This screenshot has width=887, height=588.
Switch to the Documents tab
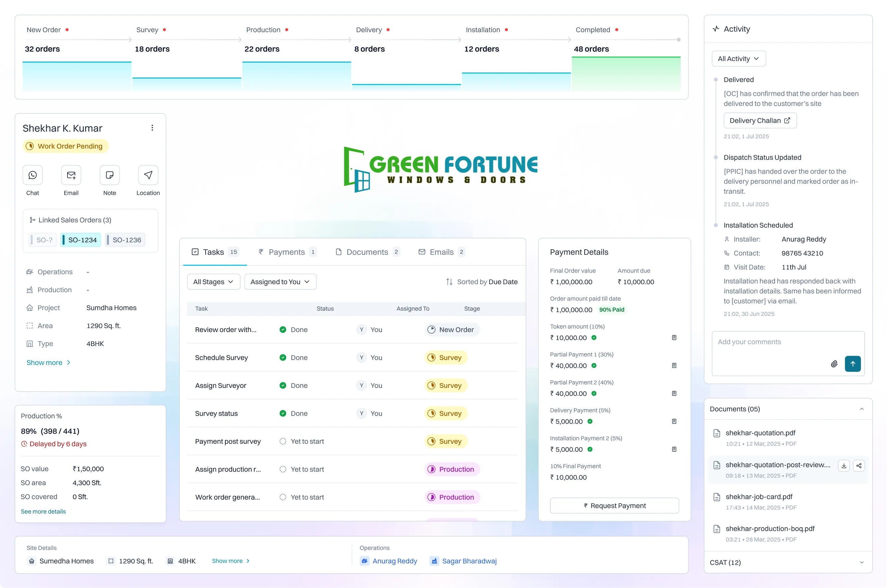[x=368, y=252]
